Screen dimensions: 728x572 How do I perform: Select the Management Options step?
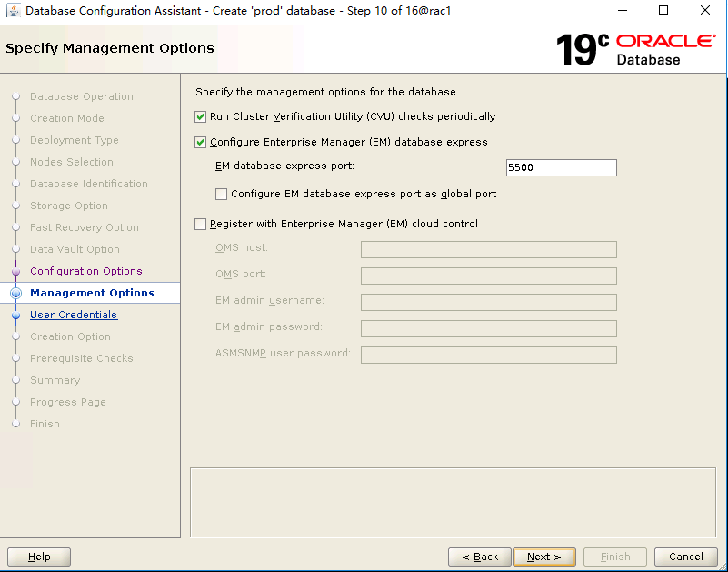click(92, 293)
